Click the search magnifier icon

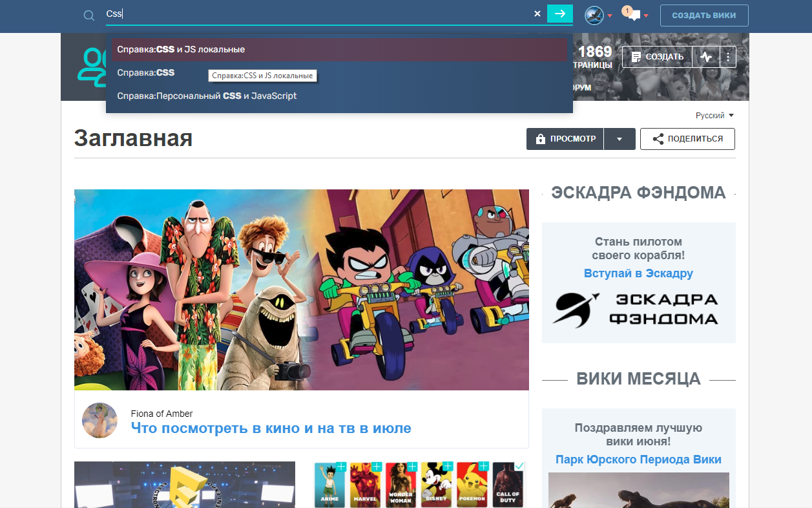[x=89, y=15]
